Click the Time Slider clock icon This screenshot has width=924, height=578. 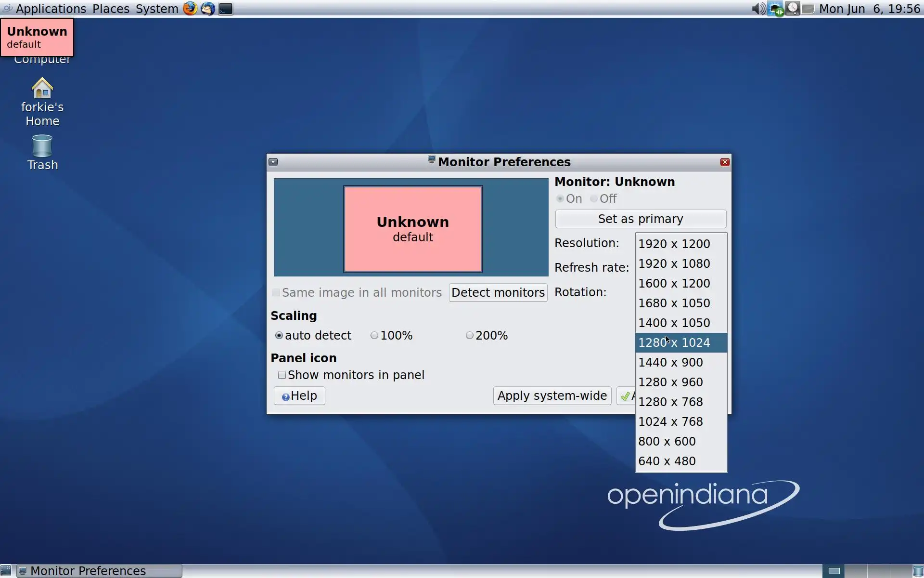pos(793,9)
